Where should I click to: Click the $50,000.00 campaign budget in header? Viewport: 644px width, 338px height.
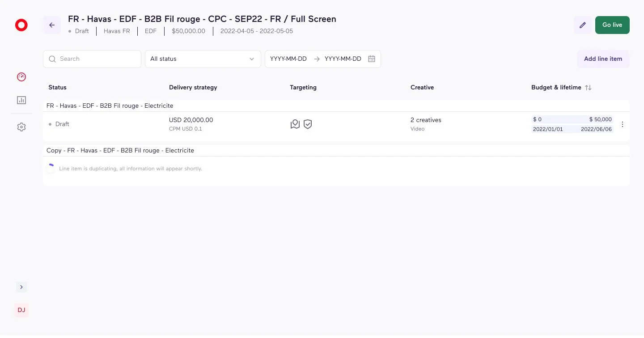click(189, 31)
